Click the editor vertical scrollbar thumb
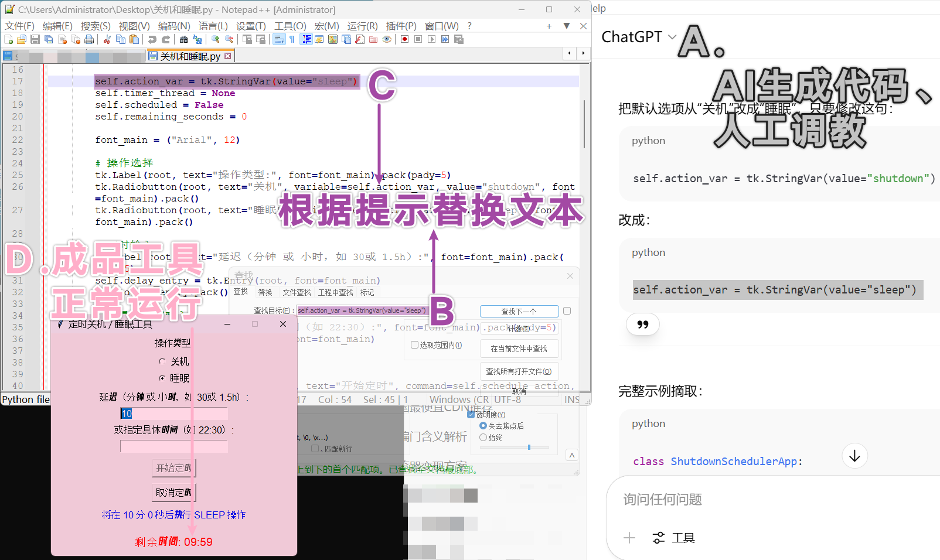940x560 pixels. click(x=584, y=124)
